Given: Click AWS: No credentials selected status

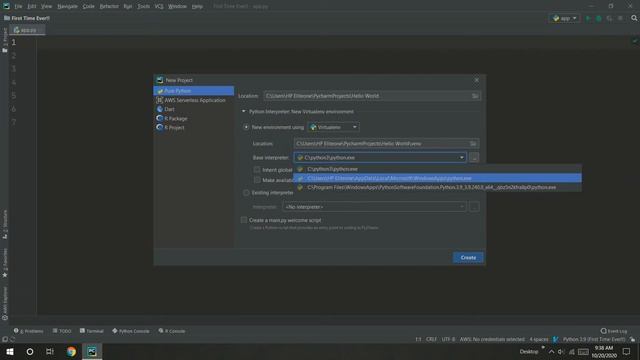Looking at the screenshot, I should (x=492, y=340).
